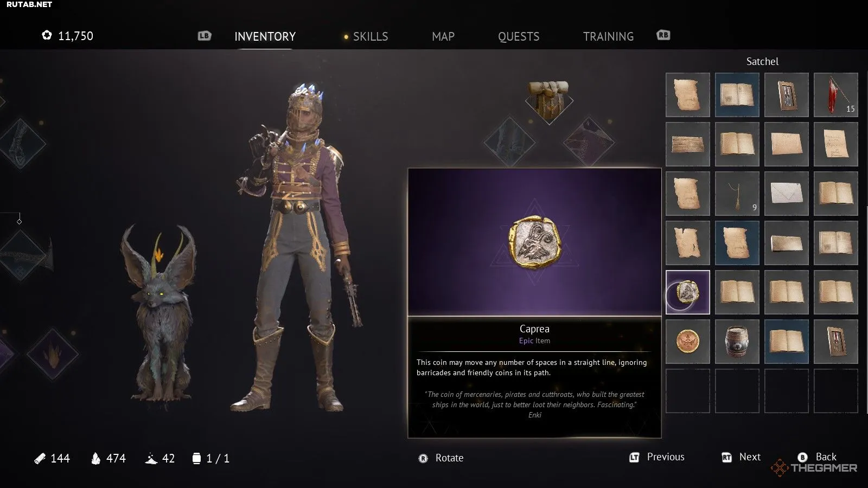
Task: Click the empty boots equipment slot beside the backpack
Action: 509,143
